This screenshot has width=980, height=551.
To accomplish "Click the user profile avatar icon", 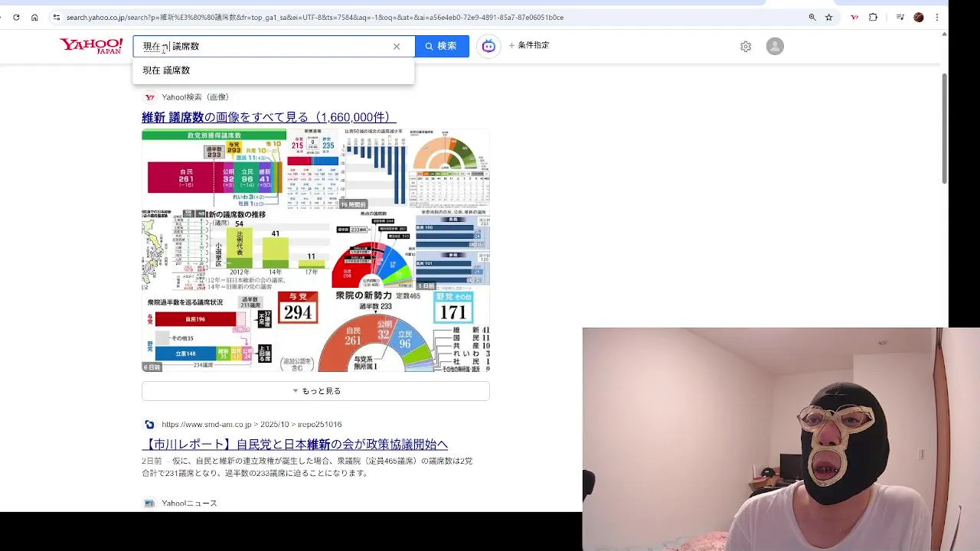I will tap(775, 47).
